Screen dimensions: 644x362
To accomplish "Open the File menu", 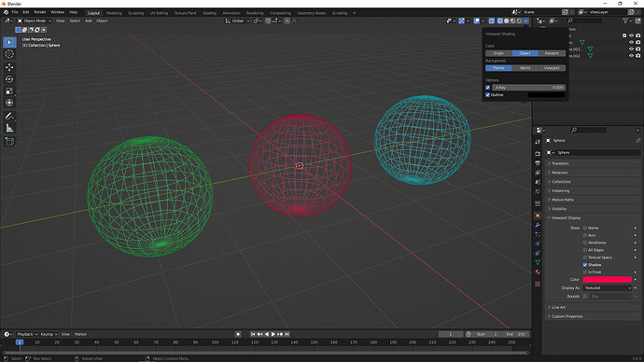I will pyautogui.click(x=15, y=12).
